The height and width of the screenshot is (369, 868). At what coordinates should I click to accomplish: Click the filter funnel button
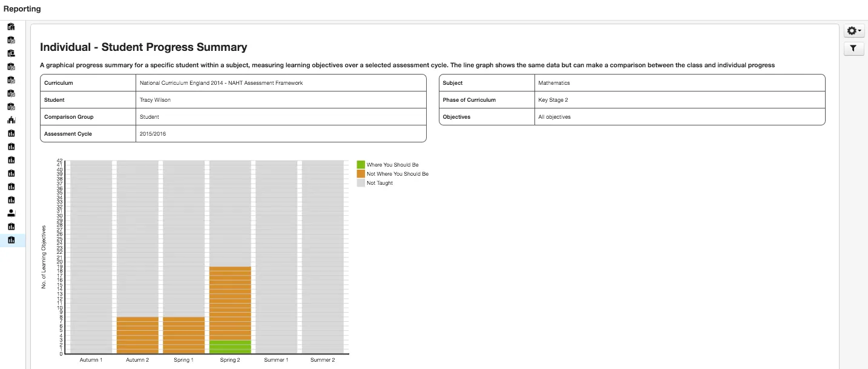pyautogui.click(x=853, y=49)
